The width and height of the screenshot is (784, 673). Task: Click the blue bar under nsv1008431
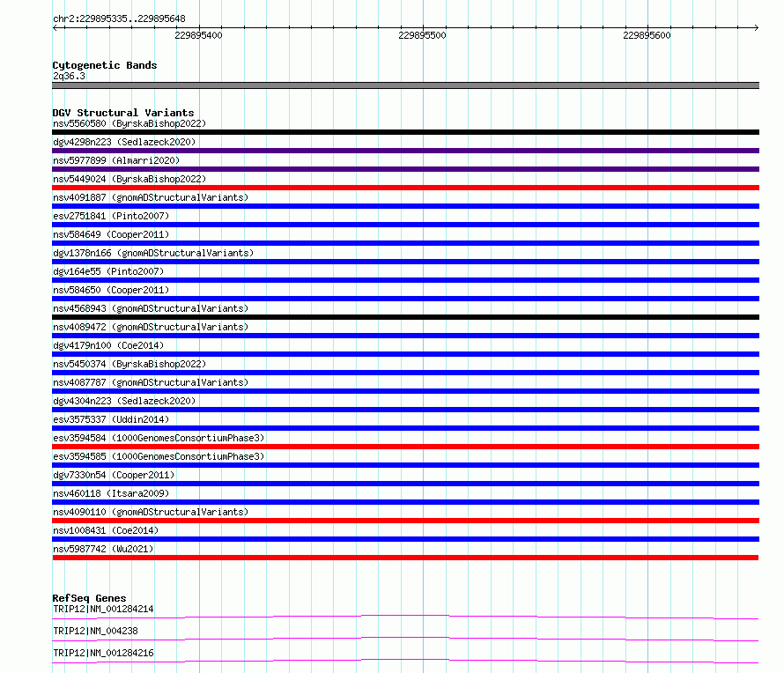pos(405,539)
